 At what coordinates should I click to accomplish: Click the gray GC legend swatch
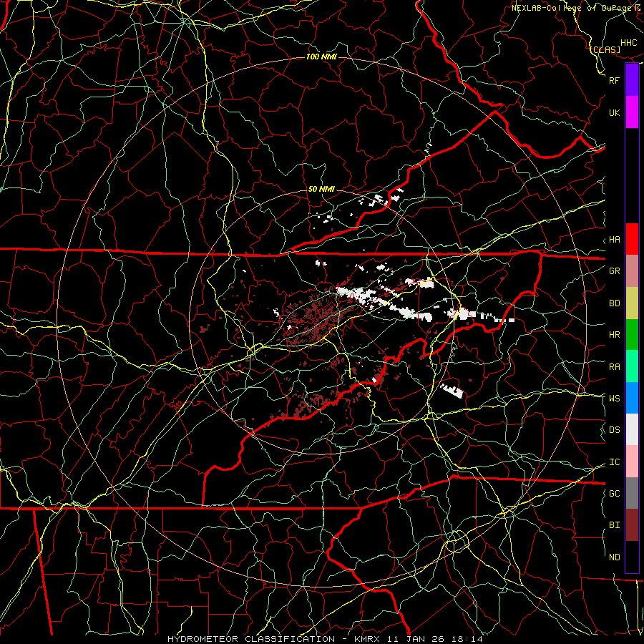pyautogui.click(x=632, y=493)
